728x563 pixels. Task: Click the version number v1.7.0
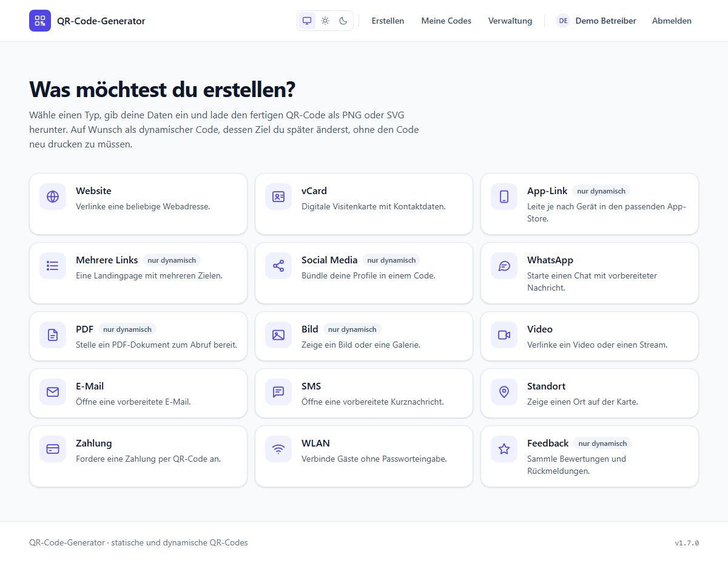[687, 543]
